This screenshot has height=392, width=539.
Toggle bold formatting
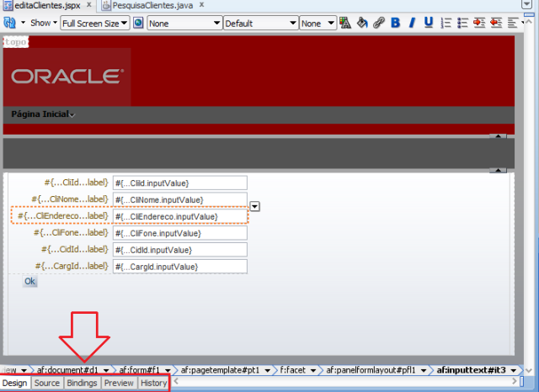tap(395, 23)
